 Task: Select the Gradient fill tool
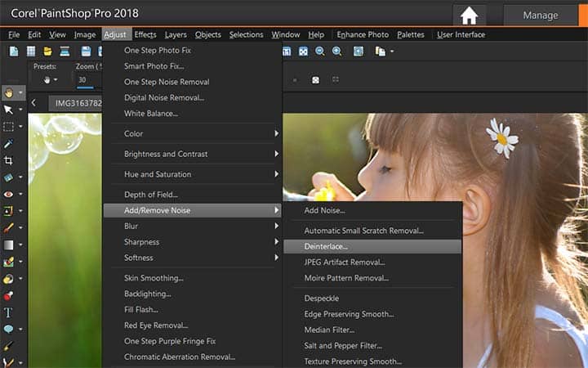coord(8,245)
